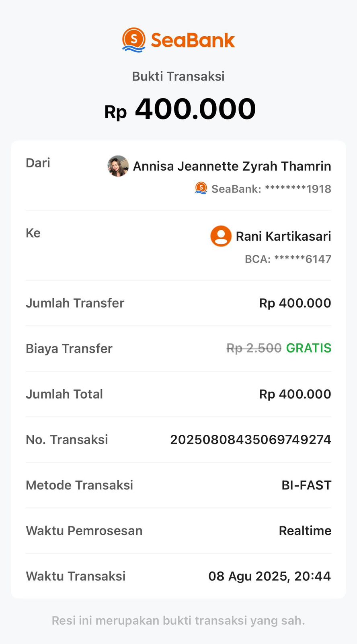Tap transaction number 20250808435069749274
The height and width of the screenshot is (644, 357).
(x=250, y=440)
